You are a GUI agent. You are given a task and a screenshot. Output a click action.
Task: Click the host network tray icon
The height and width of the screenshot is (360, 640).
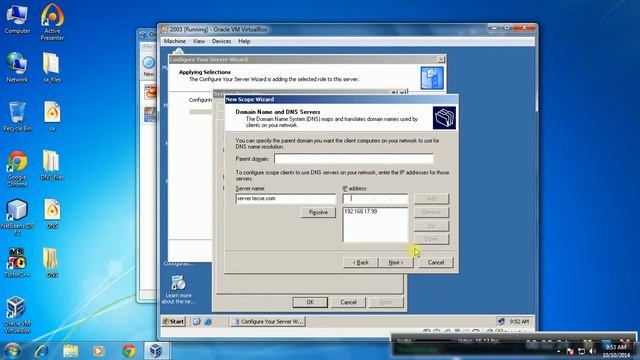coord(582,351)
